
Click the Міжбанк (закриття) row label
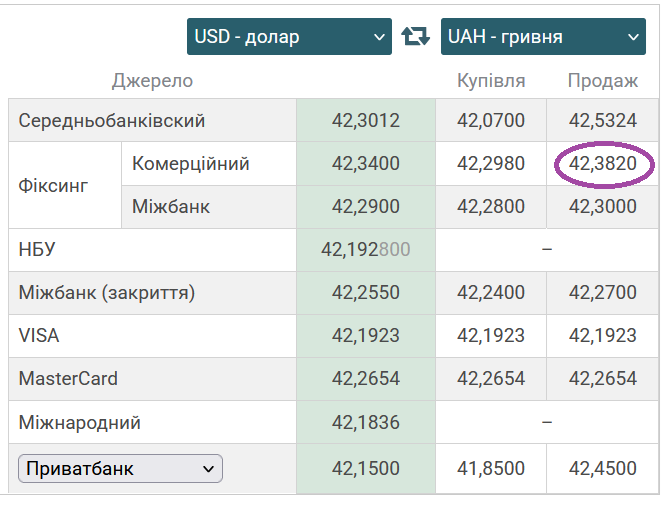[107, 293]
